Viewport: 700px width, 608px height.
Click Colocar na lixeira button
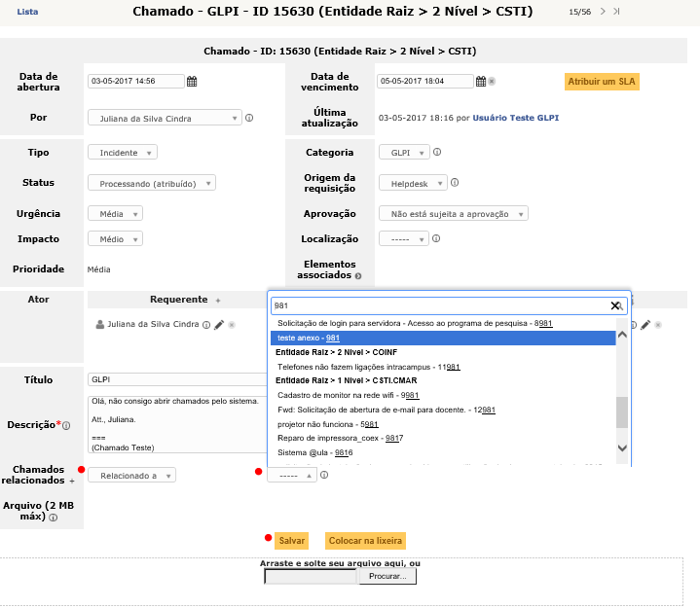coord(365,541)
